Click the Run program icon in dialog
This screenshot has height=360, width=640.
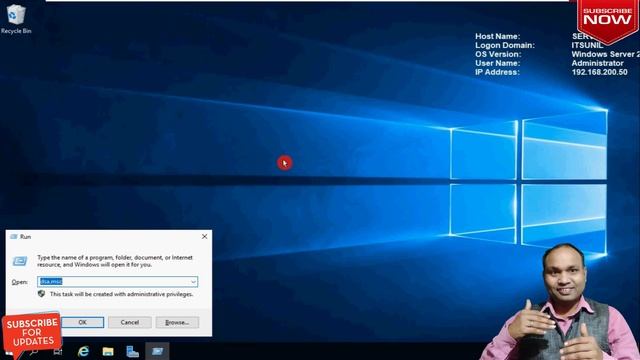tap(20, 261)
